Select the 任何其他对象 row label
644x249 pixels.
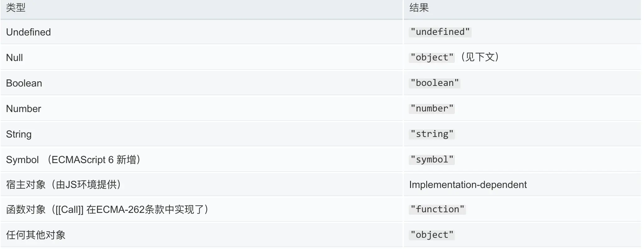(x=36, y=235)
